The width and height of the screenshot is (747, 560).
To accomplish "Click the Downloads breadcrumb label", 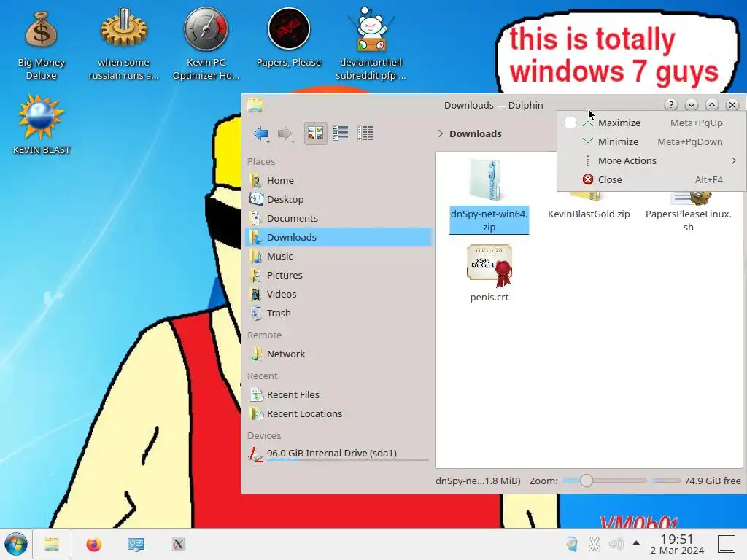I will (476, 134).
